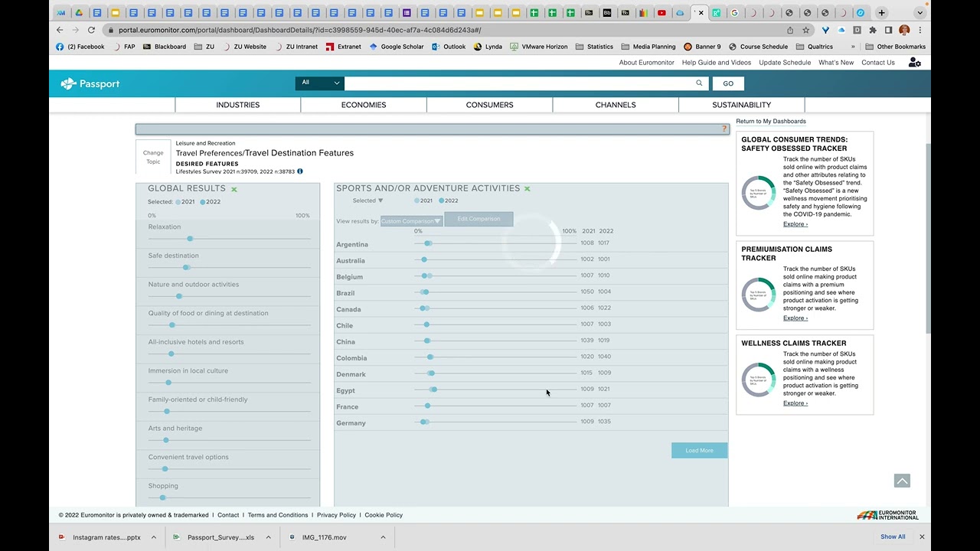Screen dimensions: 980x551
Task: Explore the Safety Obsessed Tracker
Action: tap(795, 224)
